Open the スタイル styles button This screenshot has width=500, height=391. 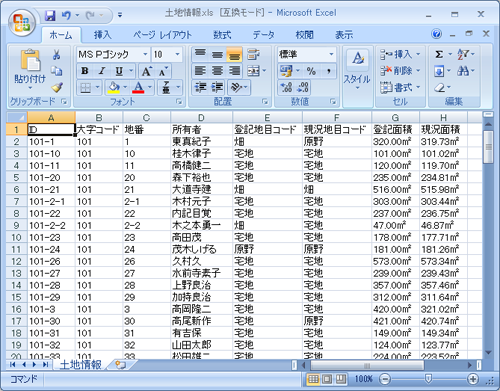point(357,70)
